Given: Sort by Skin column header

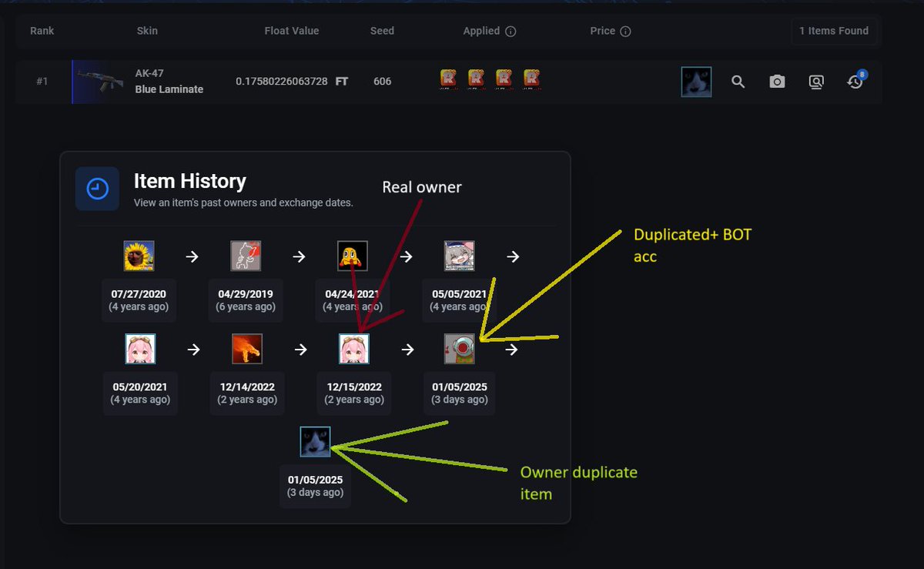Looking at the screenshot, I should click(x=147, y=31).
